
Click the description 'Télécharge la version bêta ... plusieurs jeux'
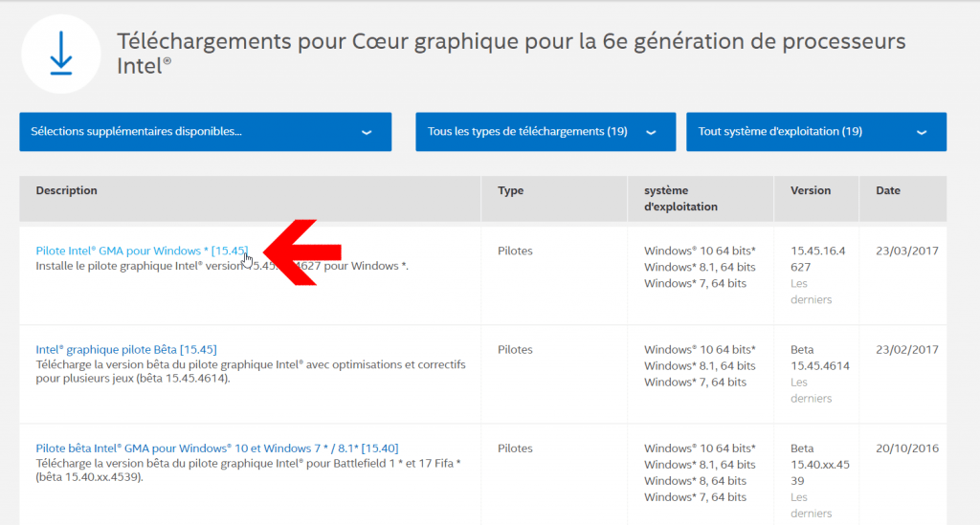(x=251, y=371)
